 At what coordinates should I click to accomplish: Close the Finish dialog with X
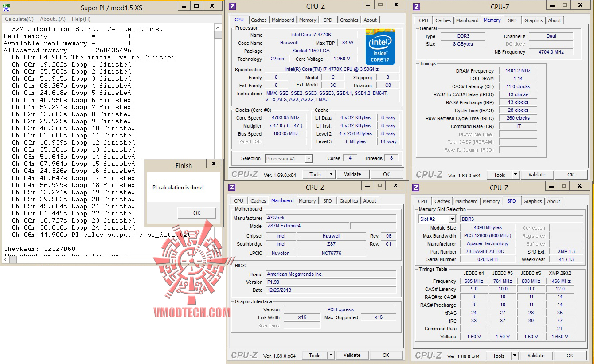point(214,164)
